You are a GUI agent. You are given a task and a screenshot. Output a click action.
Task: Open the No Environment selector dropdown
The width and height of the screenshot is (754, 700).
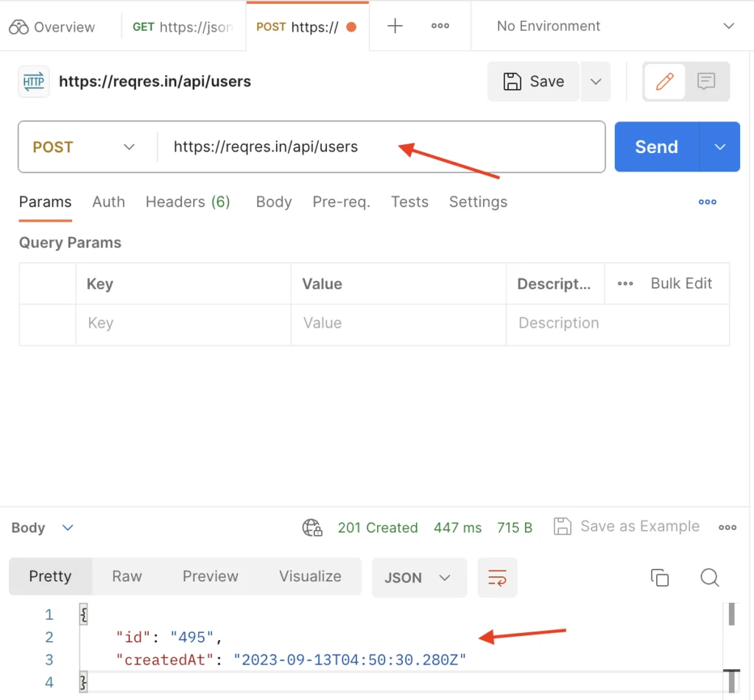(x=615, y=26)
